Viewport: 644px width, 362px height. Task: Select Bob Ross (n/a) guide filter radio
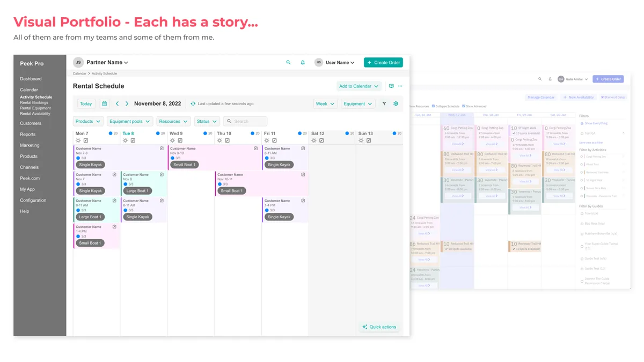[x=582, y=224]
